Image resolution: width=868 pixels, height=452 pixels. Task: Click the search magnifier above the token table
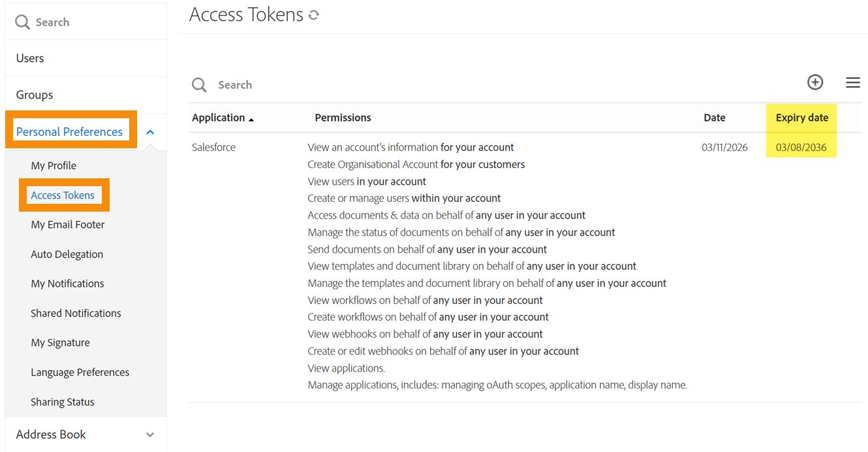pos(199,85)
